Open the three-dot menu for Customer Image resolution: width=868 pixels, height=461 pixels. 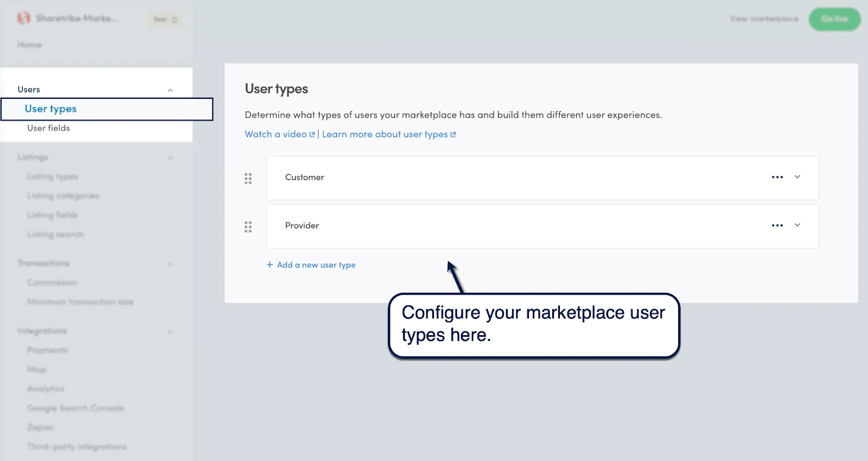click(777, 177)
